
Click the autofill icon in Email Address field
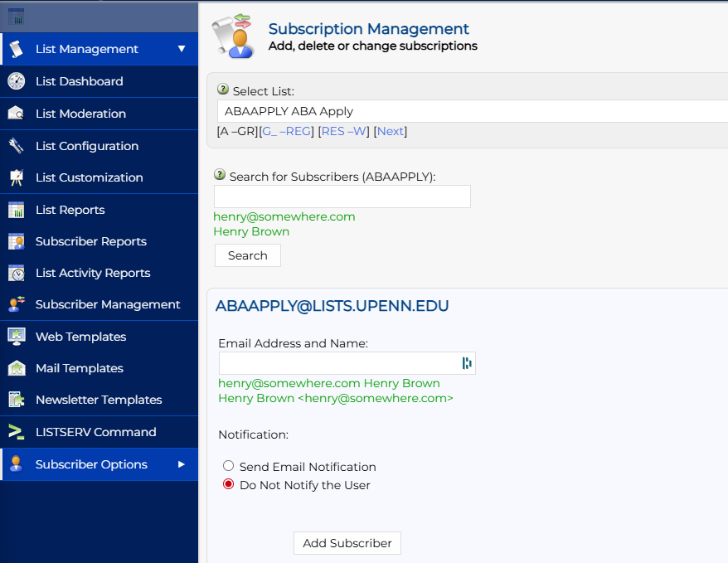click(467, 363)
